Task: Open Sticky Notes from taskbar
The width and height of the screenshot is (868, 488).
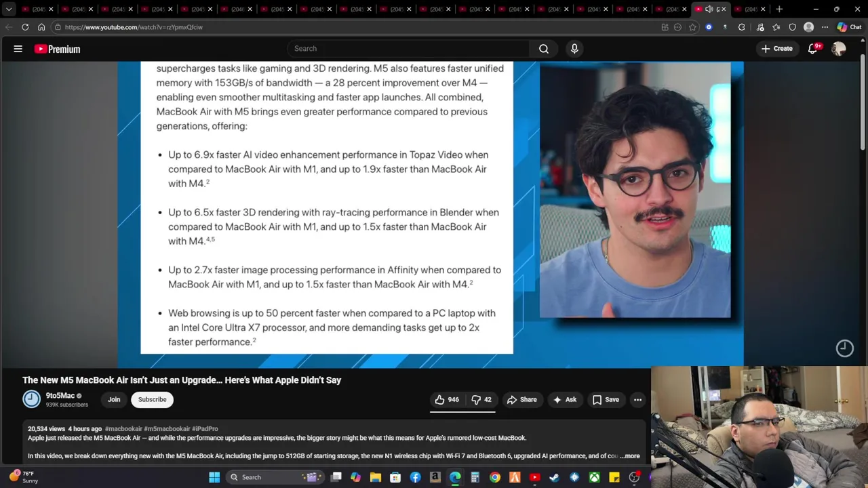Action: click(614, 477)
